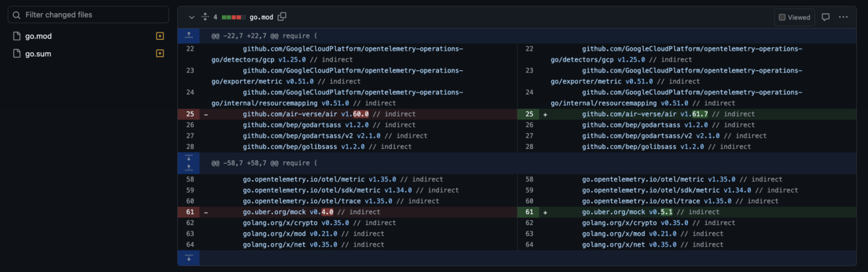
Task: Expand all lines of the go.mod diff
Action: click(x=205, y=17)
